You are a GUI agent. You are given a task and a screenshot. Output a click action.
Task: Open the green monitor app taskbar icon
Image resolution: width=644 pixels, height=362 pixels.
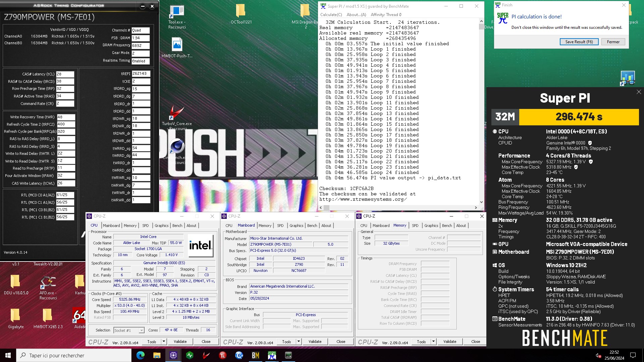tap(190, 355)
